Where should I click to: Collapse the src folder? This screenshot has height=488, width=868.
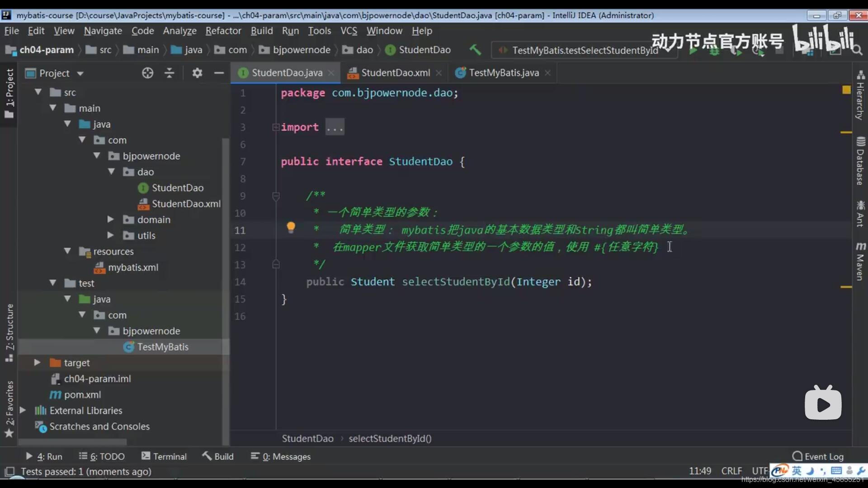pyautogui.click(x=38, y=92)
